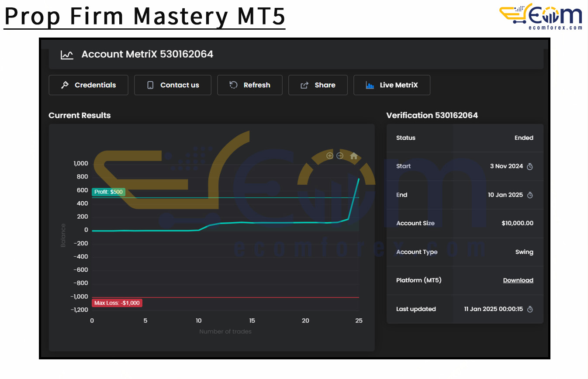This screenshot has height=379, width=588.
Task: Click the clock icon beside Start date
Action: pos(530,166)
